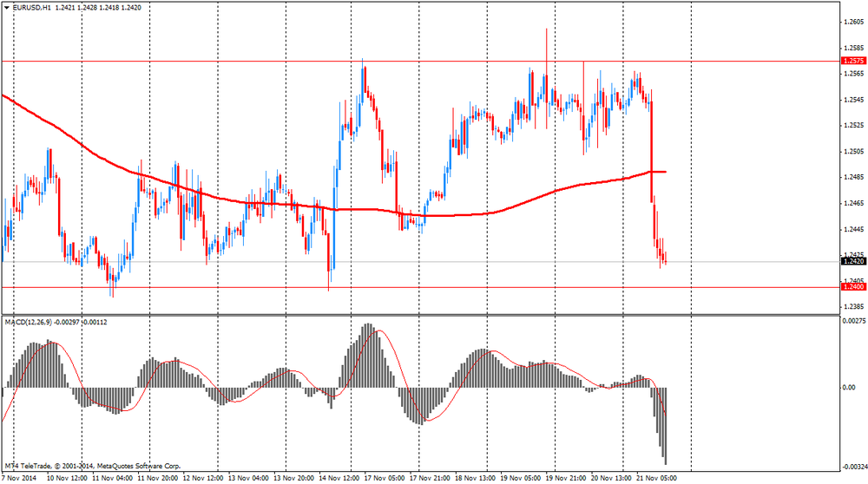This screenshot has width=868, height=484.
Task: Click the 7 Nov 2014 date label
Action: 19,478
